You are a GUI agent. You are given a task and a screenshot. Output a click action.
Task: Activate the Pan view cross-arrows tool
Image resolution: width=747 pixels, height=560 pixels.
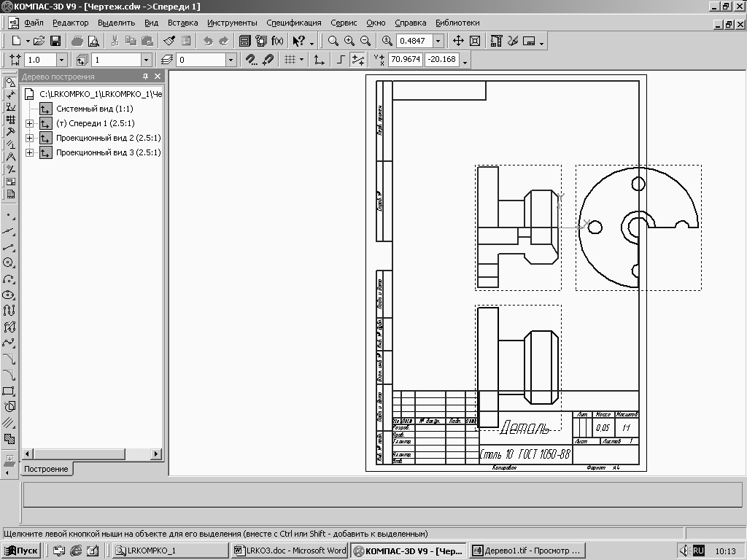click(458, 41)
